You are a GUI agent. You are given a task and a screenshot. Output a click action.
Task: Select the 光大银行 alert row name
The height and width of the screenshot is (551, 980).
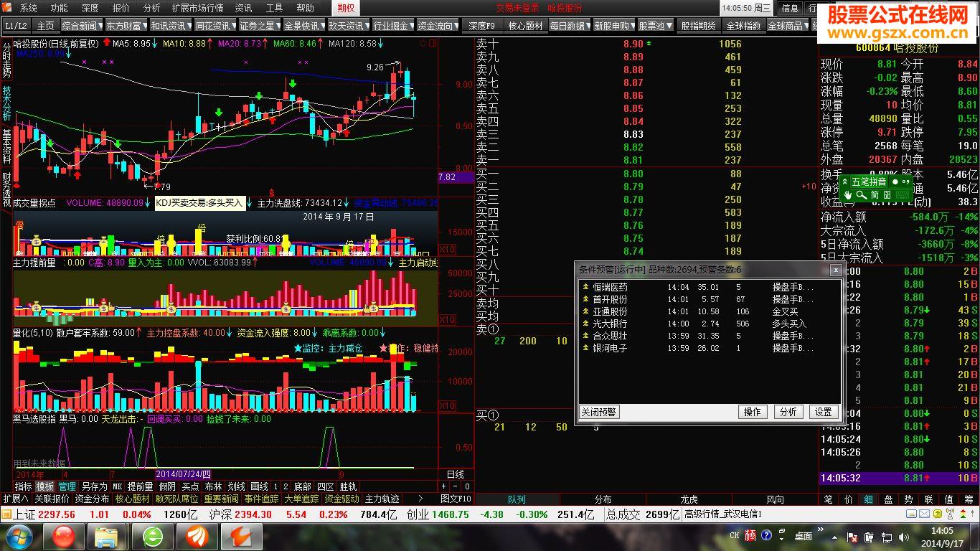click(x=610, y=324)
